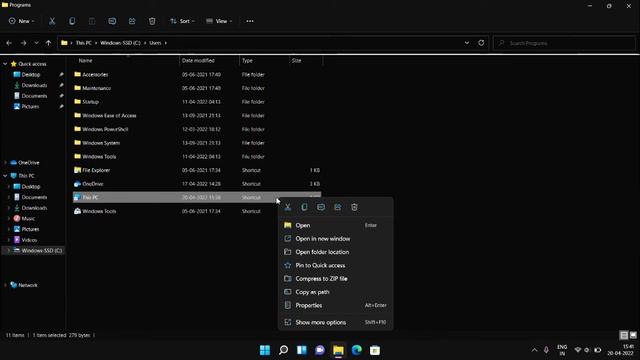Click the Copy icon in the context menu
The height and width of the screenshot is (360, 640).
click(x=304, y=207)
